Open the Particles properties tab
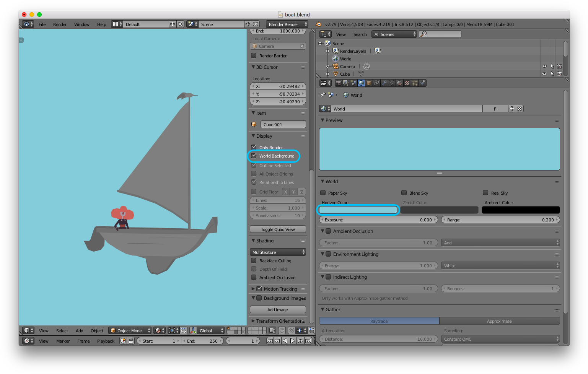The width and height of the screenshot is (588, 374). 415,83
